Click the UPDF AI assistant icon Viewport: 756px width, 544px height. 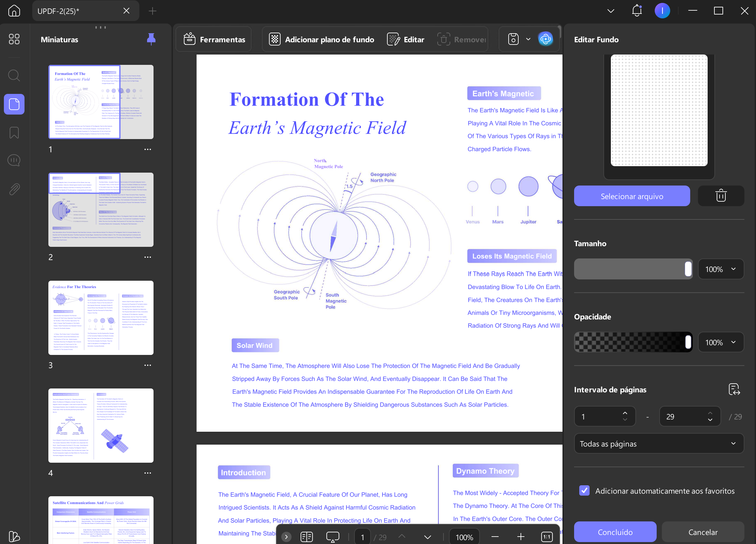coord(545,39)
